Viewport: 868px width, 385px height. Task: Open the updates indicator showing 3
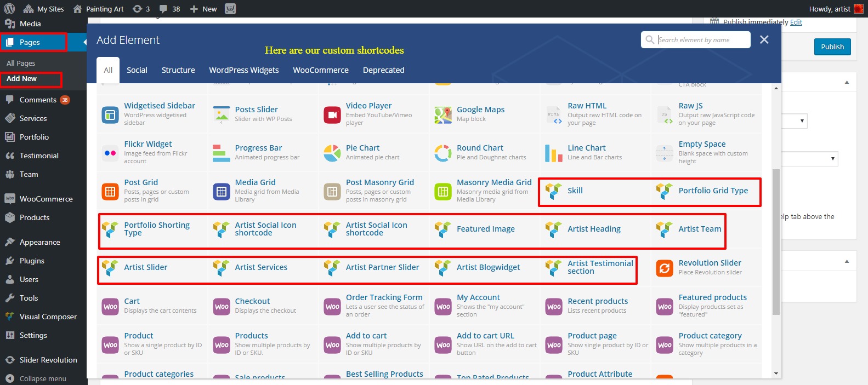pos(141,9)
